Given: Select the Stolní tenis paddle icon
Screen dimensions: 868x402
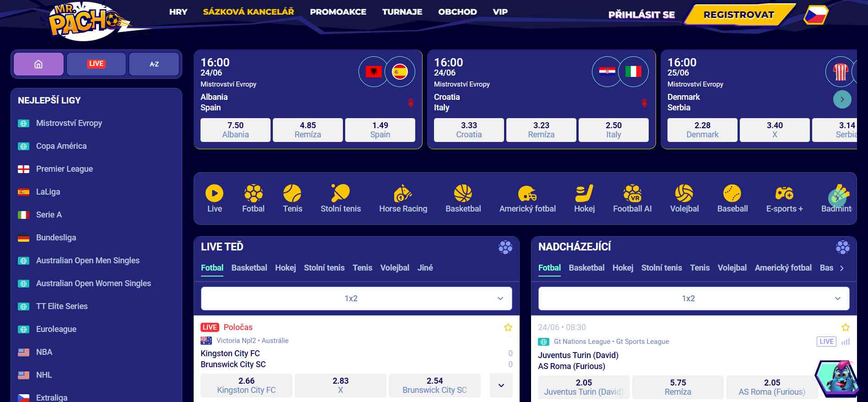Looking at the screenshot, I should (341, 193).
